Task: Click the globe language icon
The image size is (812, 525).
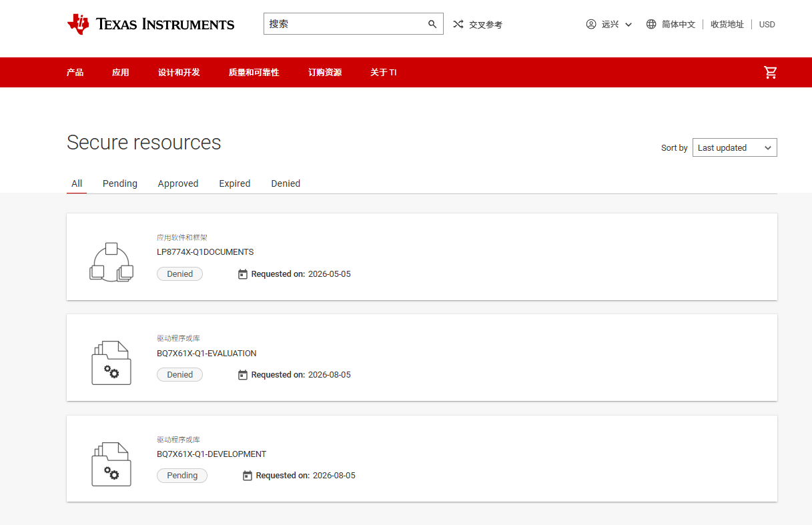Action: tap(651, 24)
